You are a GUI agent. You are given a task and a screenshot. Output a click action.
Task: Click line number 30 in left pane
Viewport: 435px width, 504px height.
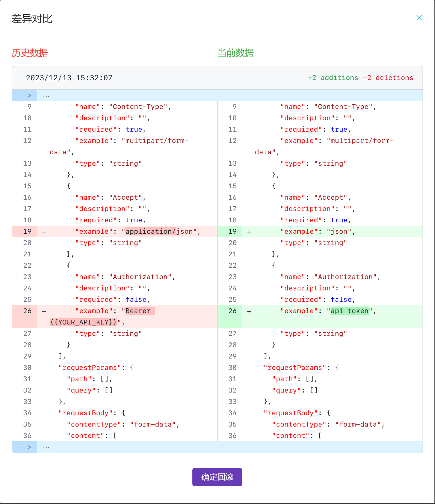coord(27,368)
